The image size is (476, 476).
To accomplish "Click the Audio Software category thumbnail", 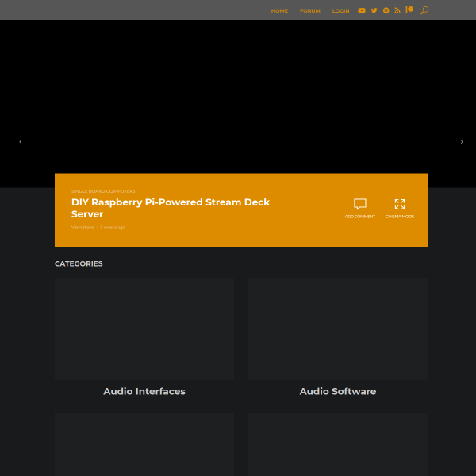I will pos(338,329).
